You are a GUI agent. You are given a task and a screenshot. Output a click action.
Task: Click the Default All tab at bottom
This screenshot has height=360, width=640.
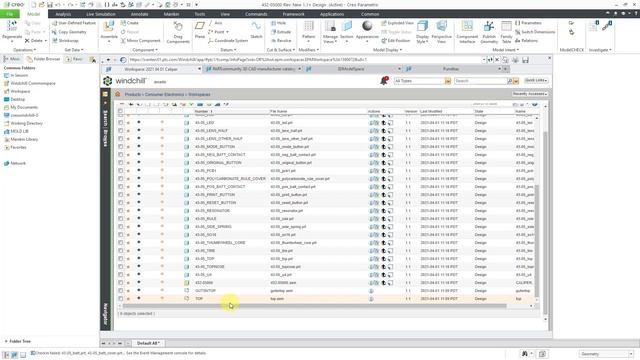click(147, 343)
